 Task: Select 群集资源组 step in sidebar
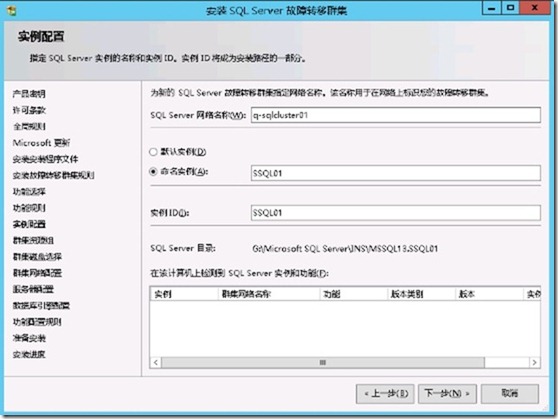[33, 241]
